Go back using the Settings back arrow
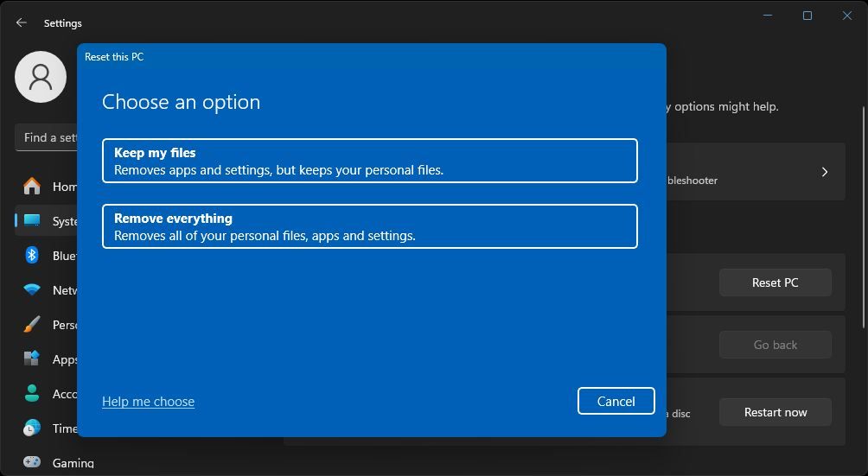Image resolution: width=868 pixels, height=476 pixels. [21, 22]
